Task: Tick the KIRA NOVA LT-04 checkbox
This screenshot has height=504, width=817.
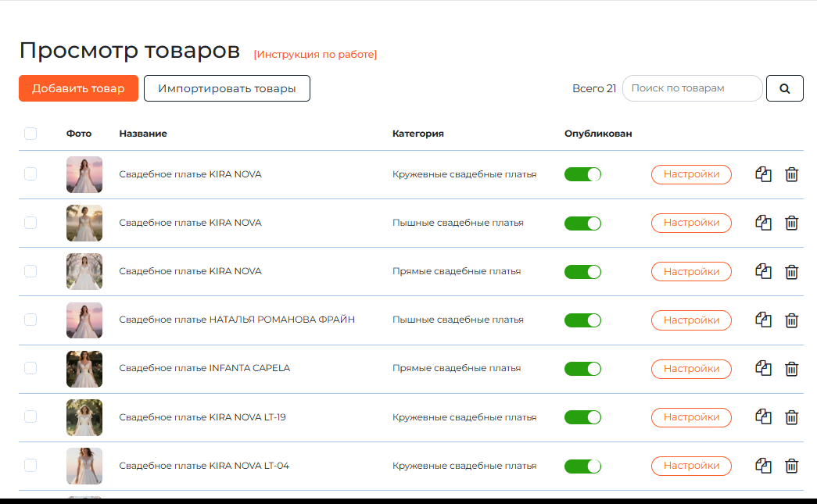Action: pyautogui.click(x=30, y=465)
